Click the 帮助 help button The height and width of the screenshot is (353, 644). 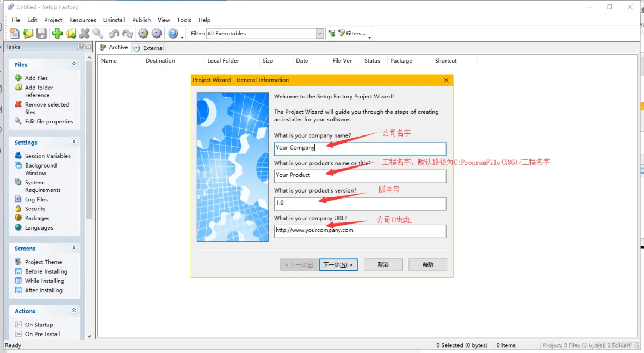coord(428,265)
